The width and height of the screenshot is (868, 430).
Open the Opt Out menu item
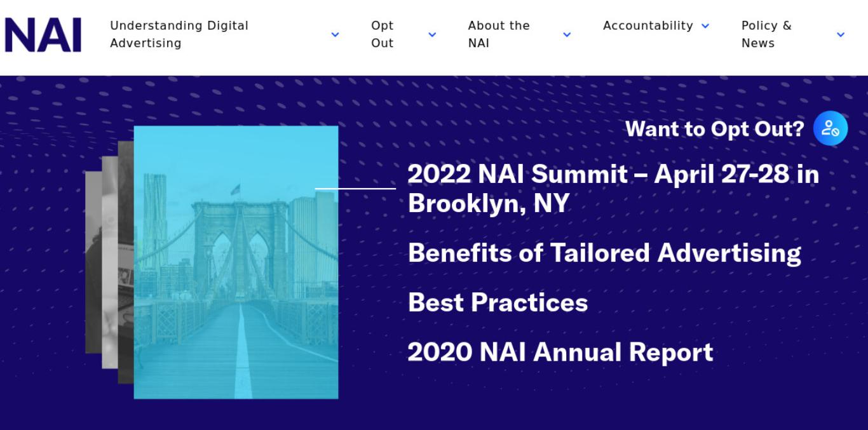tap(383, 34)
